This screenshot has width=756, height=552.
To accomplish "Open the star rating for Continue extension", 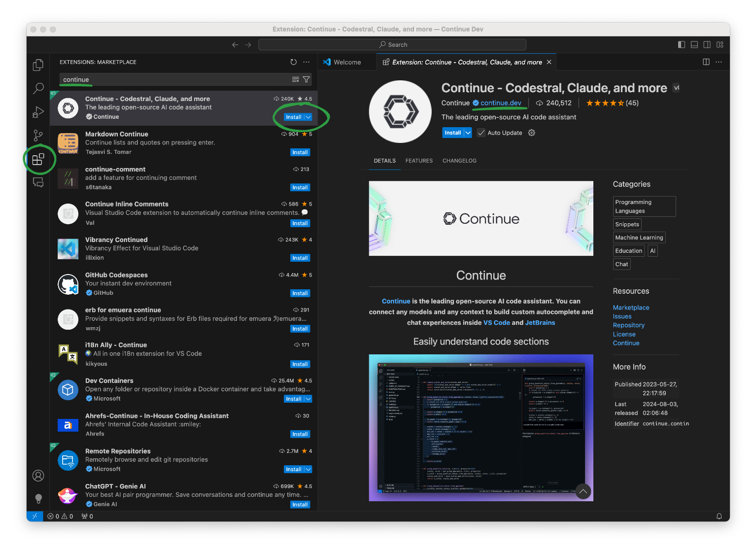I will pos(612,103).
